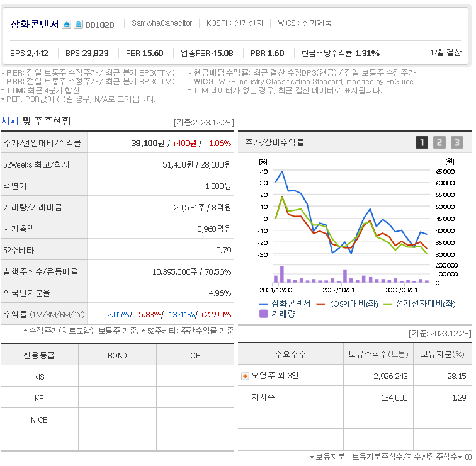Select the stock code 001820

click(99, 25)
